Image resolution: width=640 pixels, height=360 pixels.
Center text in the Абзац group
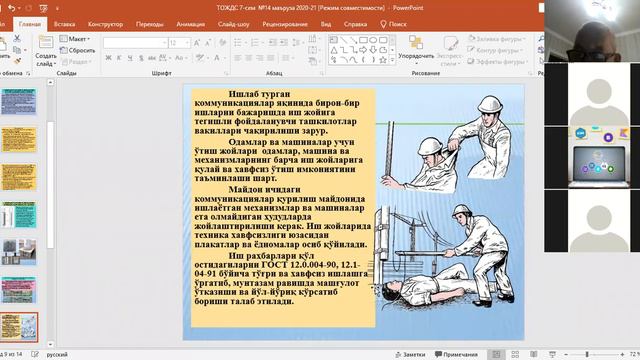pyautogui.click(x=249, y=58)
